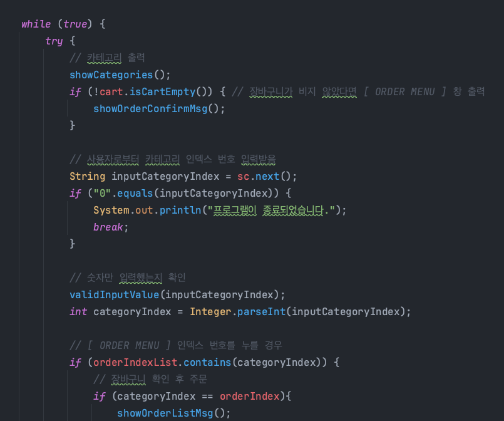This screenshot has height=421, width=504.
Task: Click the 'contains' method name
Action: tap(207, 363)
